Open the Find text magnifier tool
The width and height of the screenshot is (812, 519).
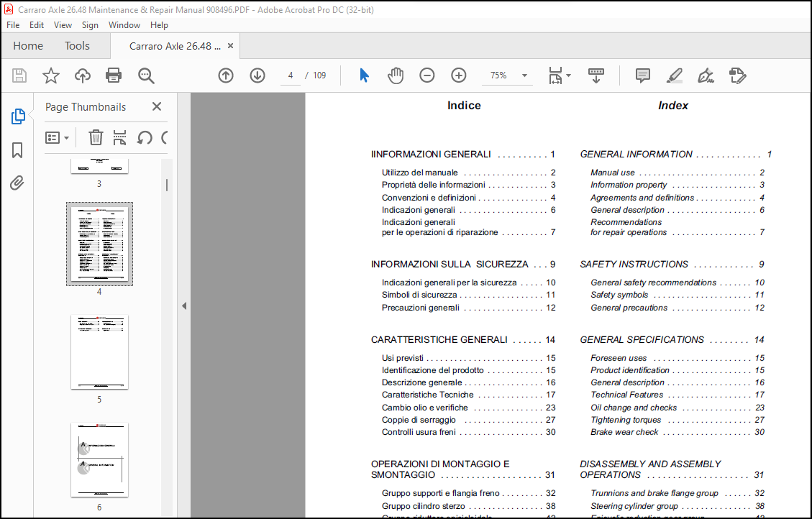click(x=146, y=75)
